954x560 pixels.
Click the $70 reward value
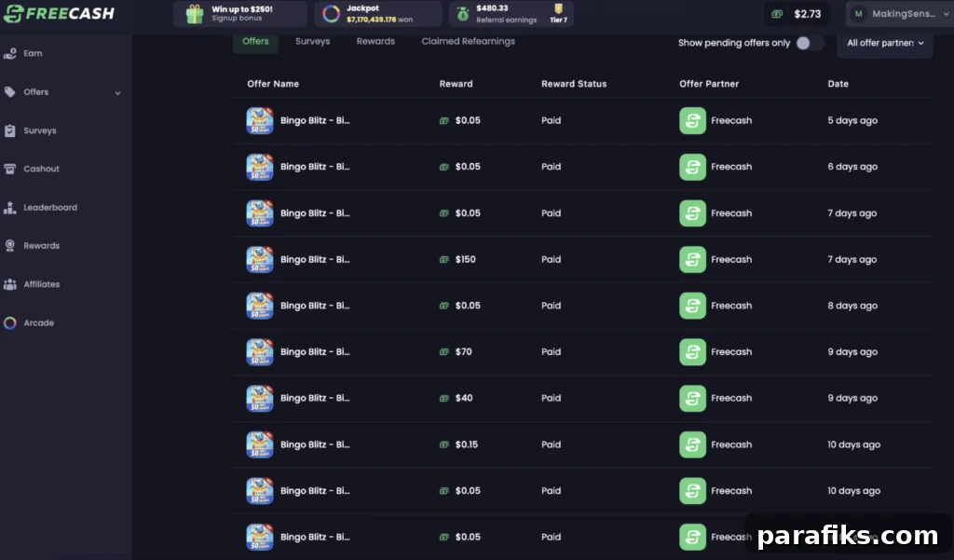pos(464,352)
